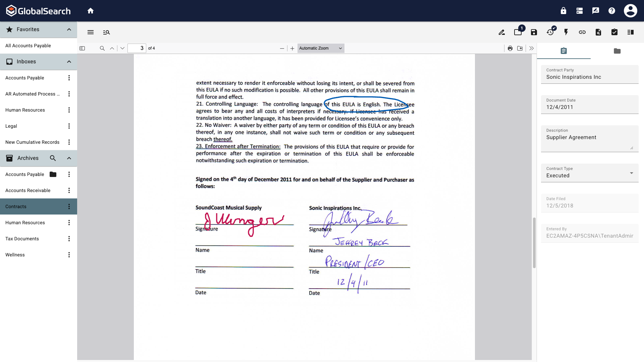Open the Contract Type dropdown

[x=632, y=173]
